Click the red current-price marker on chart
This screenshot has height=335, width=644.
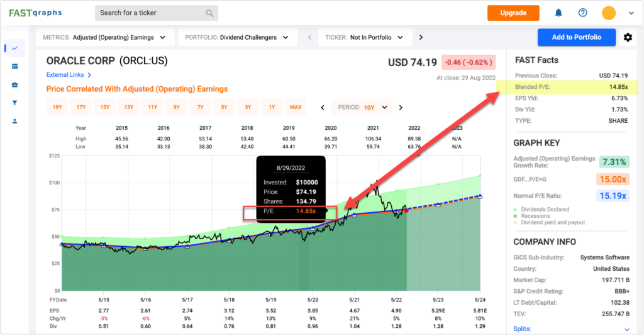406,210
